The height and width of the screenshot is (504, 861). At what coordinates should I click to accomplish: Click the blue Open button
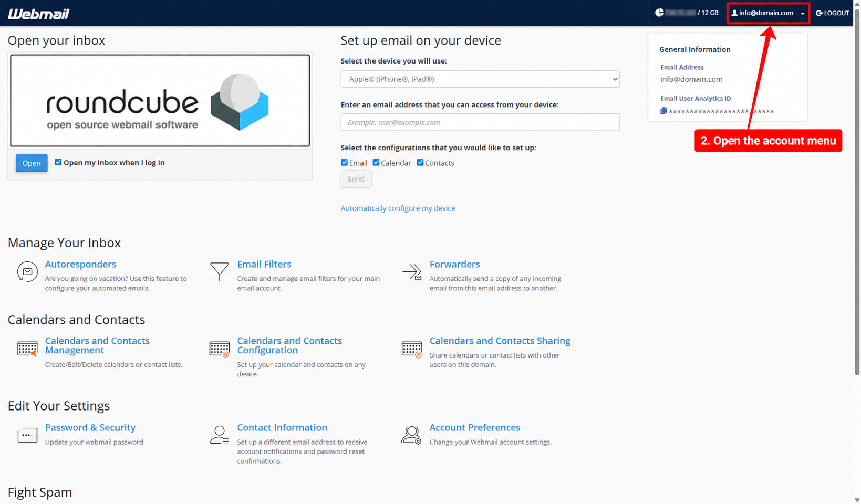(32, 163)
